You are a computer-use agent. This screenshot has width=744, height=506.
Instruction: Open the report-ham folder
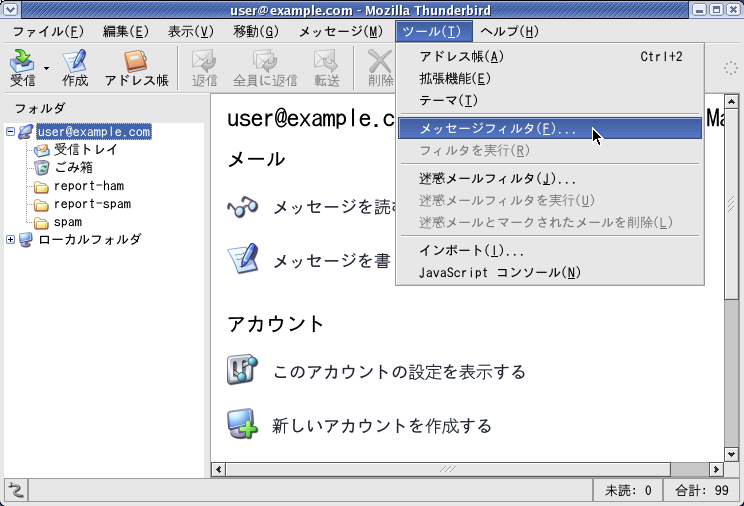tap(89, 186)
